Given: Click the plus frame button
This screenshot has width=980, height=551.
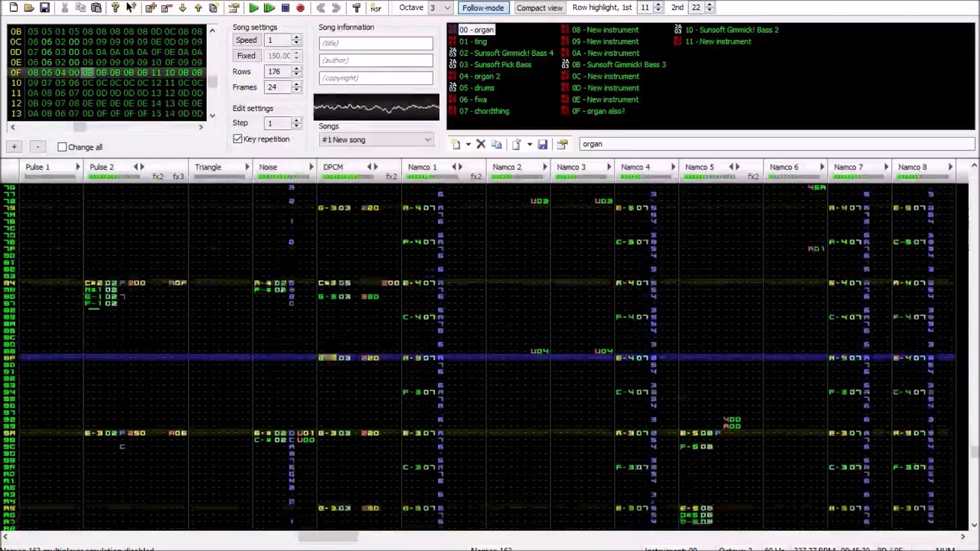Looking at the screenshot, I should 14,146.
